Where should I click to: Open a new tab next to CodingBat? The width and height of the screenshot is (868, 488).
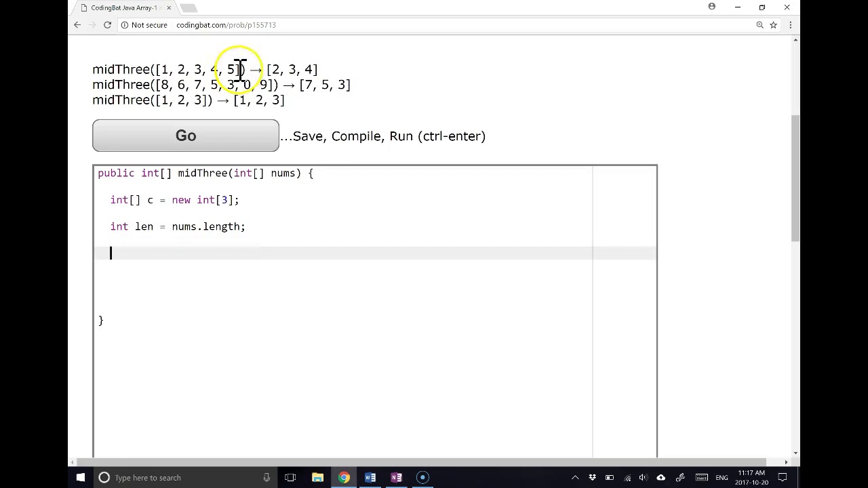pyautogui.click(x=189, y=7)
